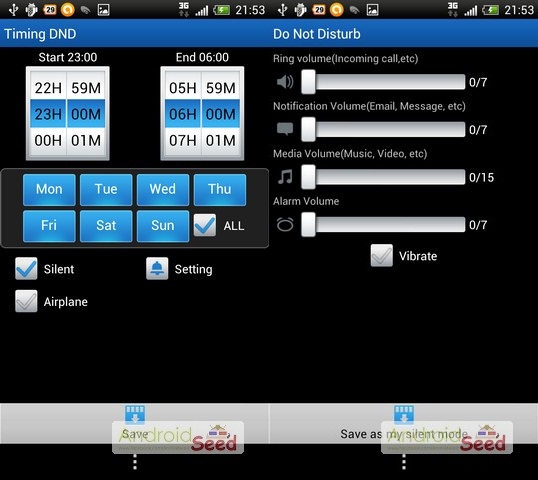Screen dimensions: 538x480
Task: Toggle the Thu day button
Action: point(220,189)
